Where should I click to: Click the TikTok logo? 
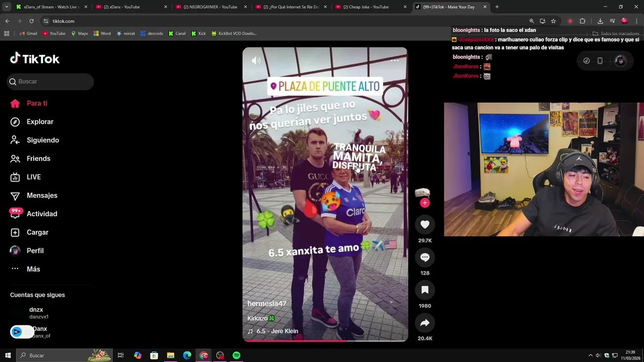[35, 59]
